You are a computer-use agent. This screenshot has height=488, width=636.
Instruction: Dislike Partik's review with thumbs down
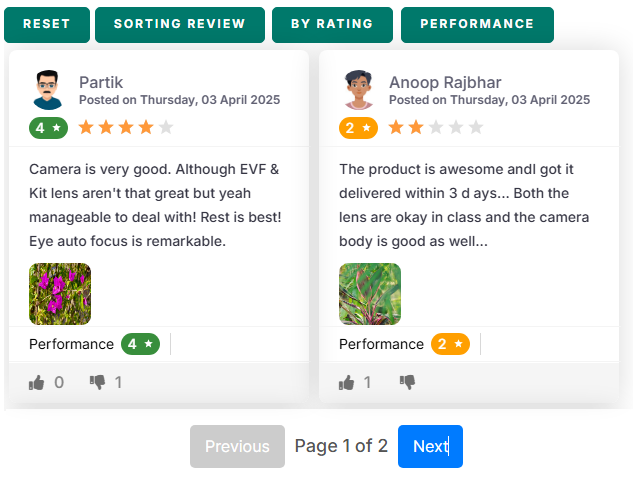(x=97, y=383)
